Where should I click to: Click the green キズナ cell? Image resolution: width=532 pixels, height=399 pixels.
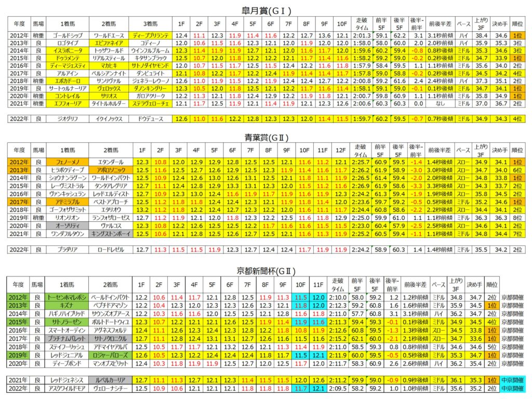click(66, 305)
